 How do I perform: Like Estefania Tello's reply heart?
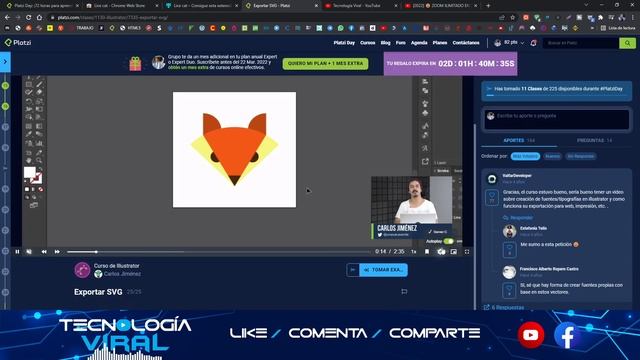pyautogui.click(x=509, y=250)
